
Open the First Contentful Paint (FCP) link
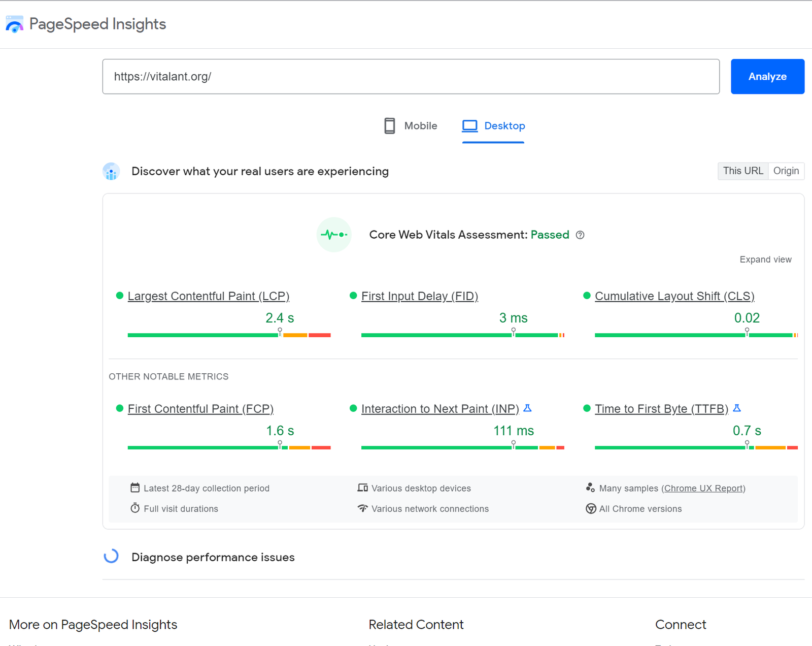(200, 409)
